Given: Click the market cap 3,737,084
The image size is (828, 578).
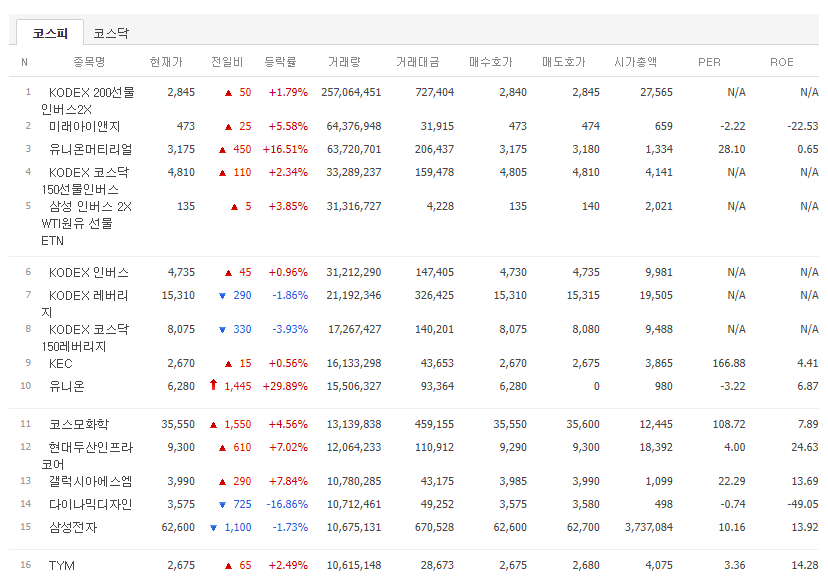Looking at the screenshot, I should pos(648,527).
